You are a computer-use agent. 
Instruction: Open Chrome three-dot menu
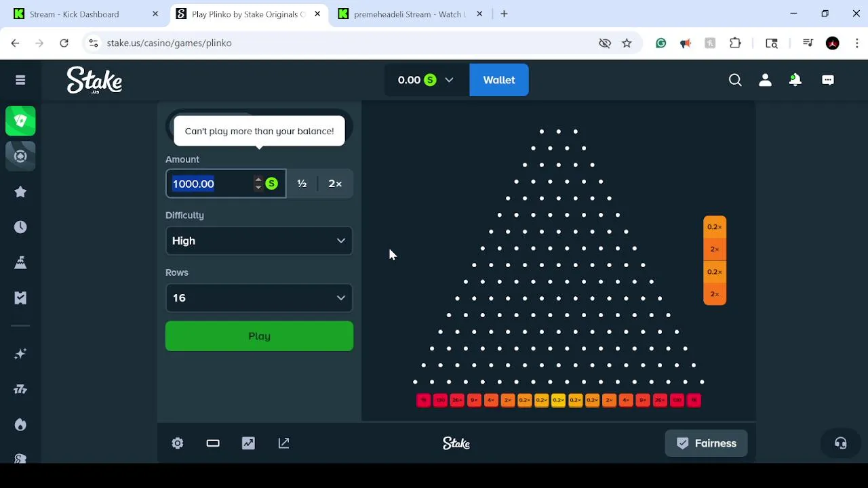click(857, 43)
